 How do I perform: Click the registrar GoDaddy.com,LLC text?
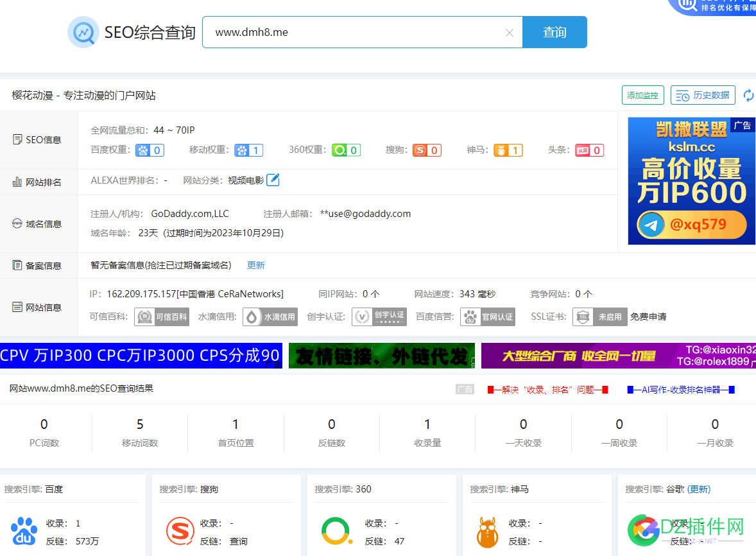pos(190,214)
